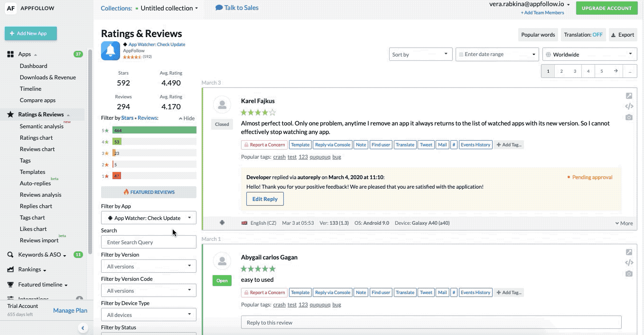644x335 pixels.
Task: Click the Enter Search Query field
Action: (149, 242)
